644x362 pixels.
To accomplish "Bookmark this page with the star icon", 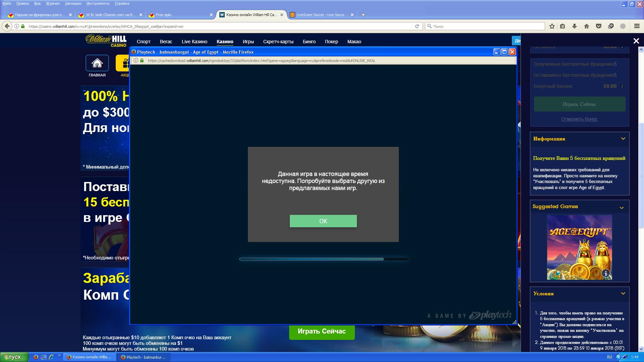I will tap(552, 26).
